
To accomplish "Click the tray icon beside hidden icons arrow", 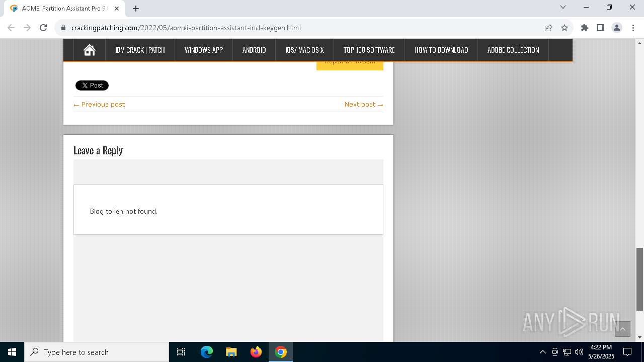I will click(555, 352).
